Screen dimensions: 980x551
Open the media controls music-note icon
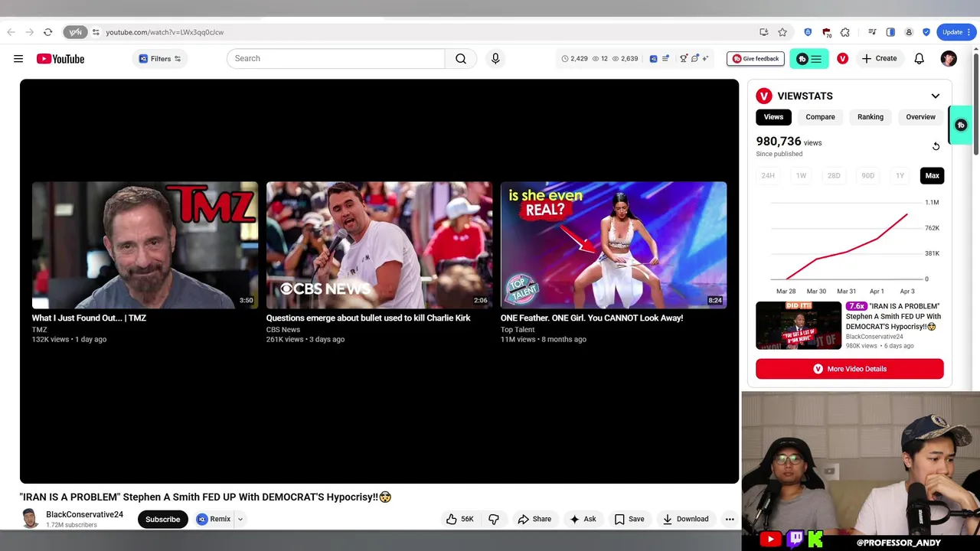872,32
